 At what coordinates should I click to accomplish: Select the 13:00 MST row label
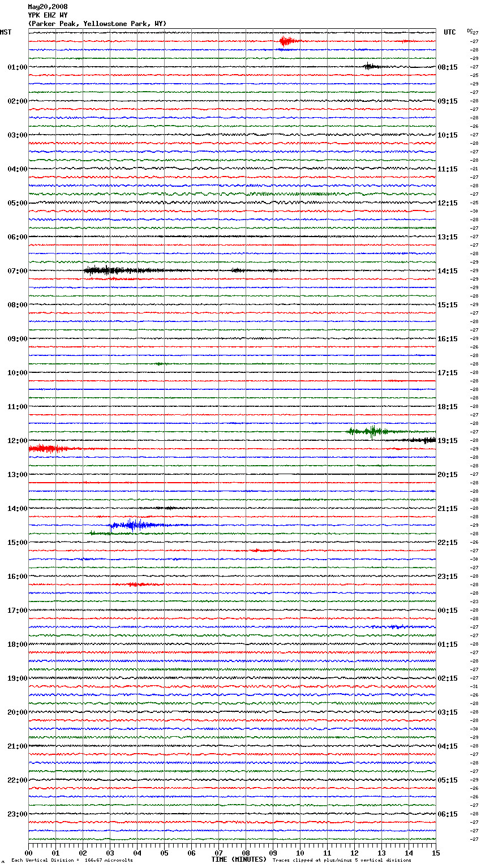point(18,474)
